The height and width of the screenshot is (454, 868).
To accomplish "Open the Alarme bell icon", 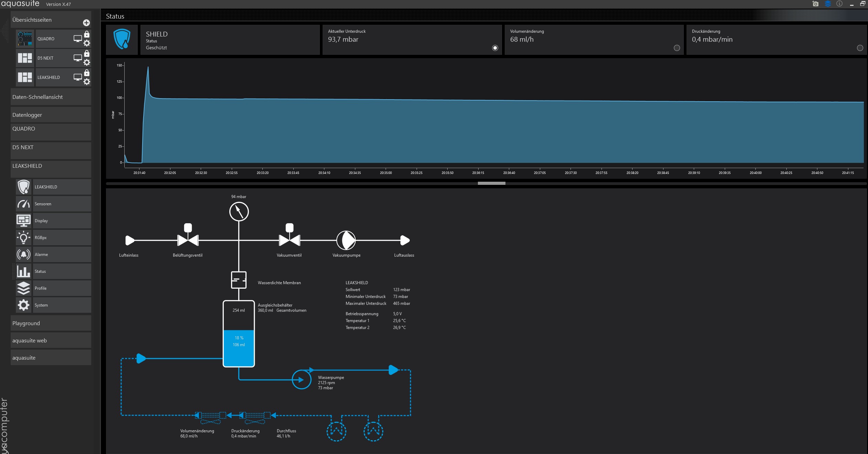I will [23, 255].
